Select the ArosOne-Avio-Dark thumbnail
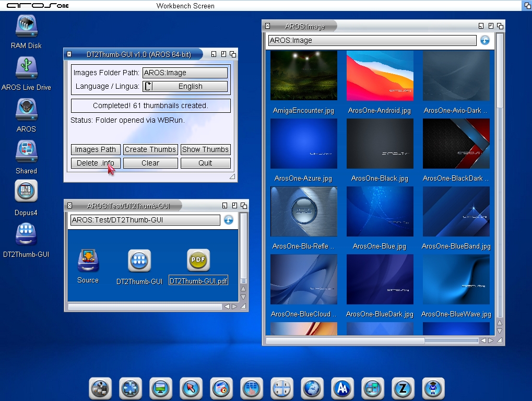 click(456, 76)
